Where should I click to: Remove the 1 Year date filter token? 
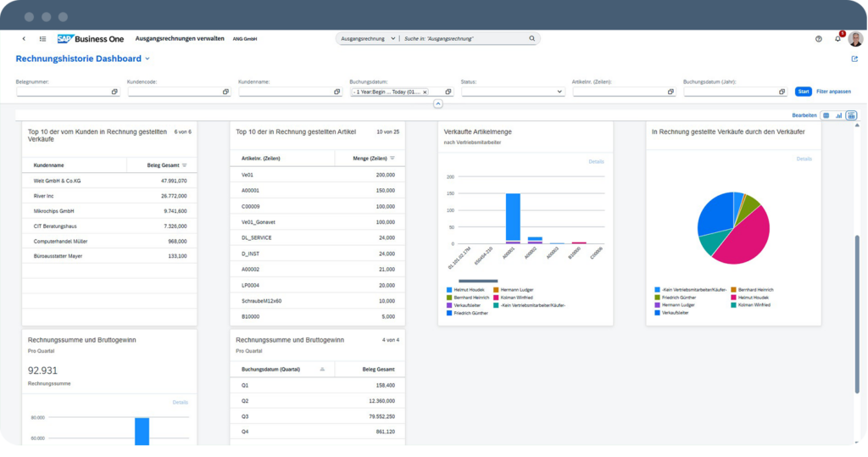pos(426,92)
